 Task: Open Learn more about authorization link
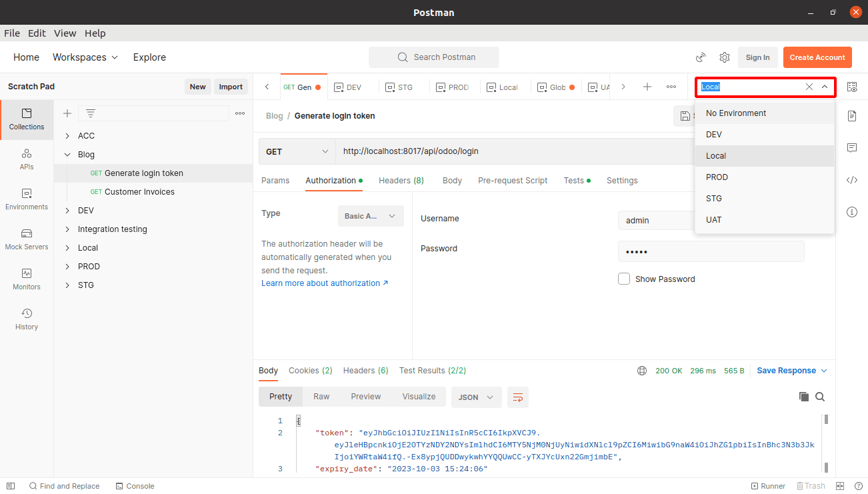point(325,283)
